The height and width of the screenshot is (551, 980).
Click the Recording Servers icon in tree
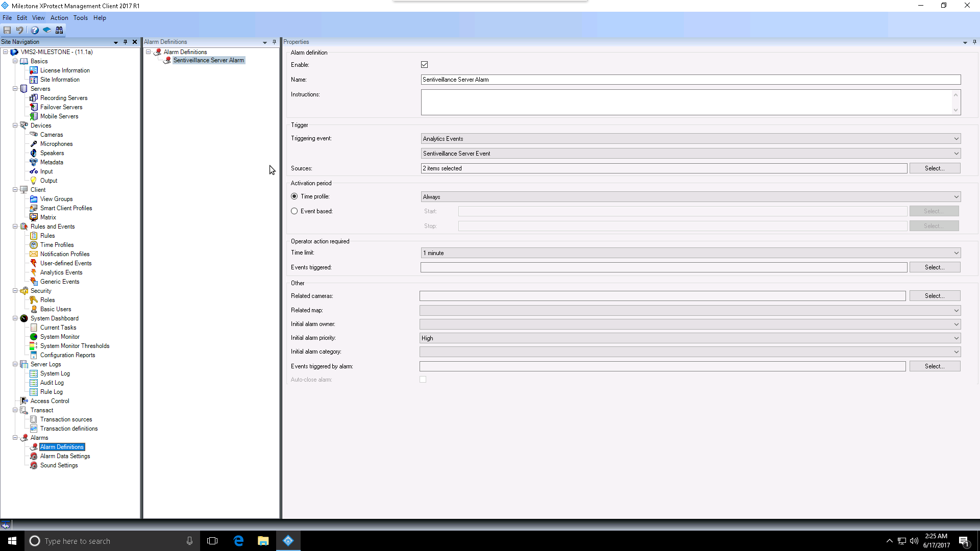[x=34, y=98]
